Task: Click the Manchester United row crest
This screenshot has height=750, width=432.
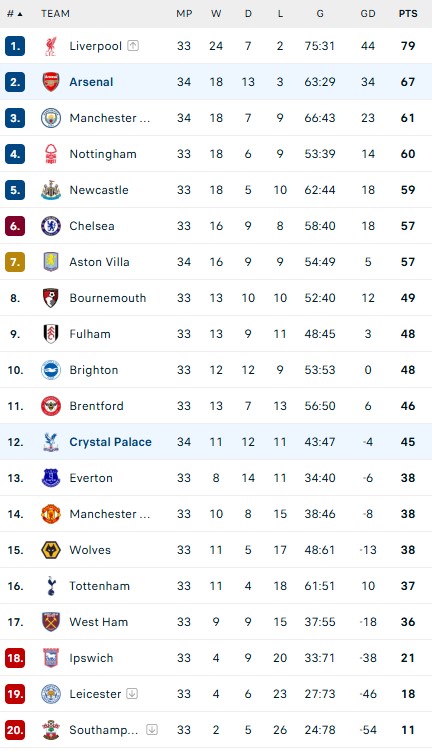Action: (51, 514)
